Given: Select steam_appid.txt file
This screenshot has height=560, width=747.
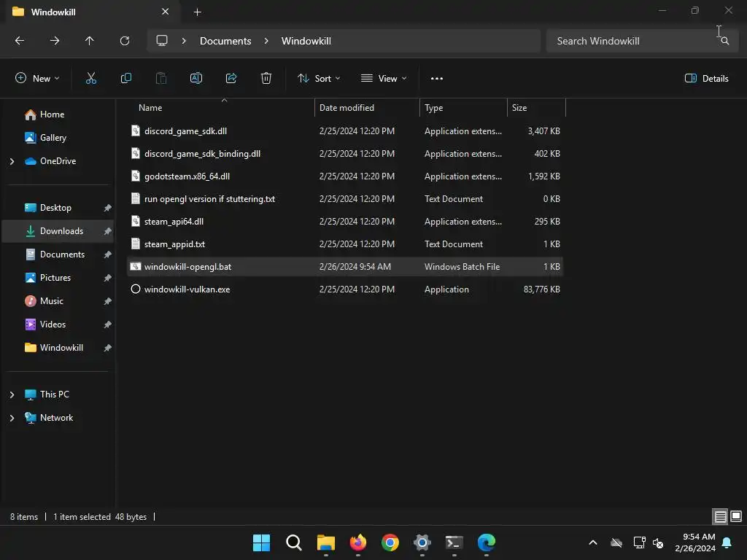Looking at the screenshot, I should [x=345, y=244].
